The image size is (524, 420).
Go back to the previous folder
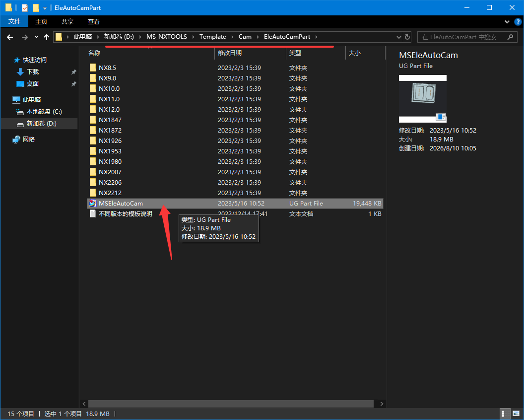10,37
